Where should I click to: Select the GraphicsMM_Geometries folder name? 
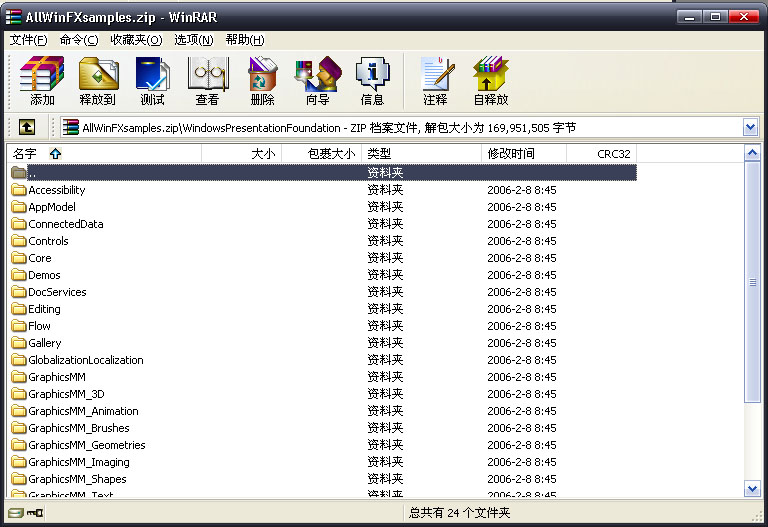click(x=87, y=445)
